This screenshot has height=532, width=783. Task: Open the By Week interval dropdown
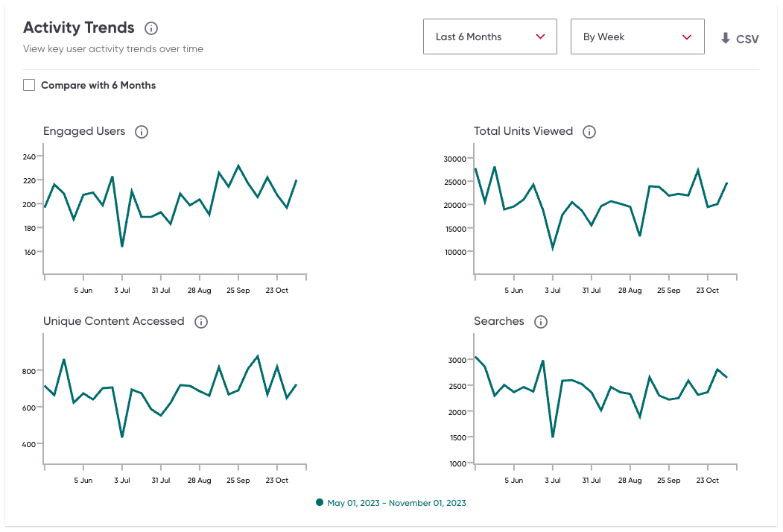(637, 37)
